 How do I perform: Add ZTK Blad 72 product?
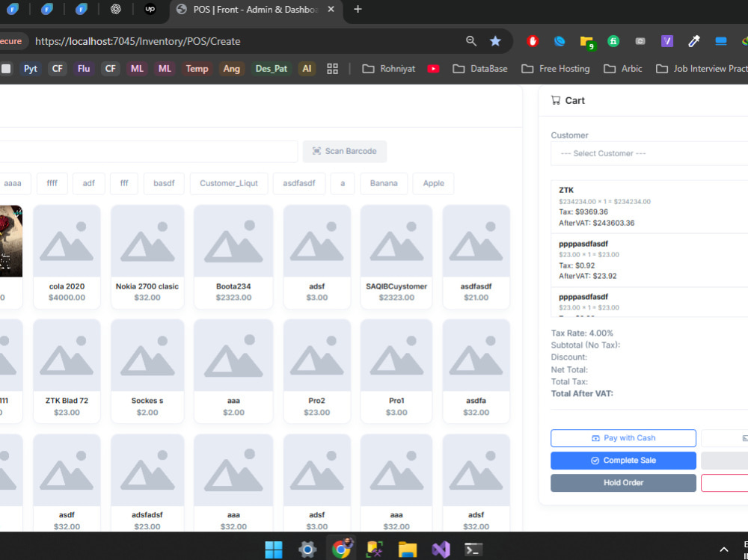point(67,371)
